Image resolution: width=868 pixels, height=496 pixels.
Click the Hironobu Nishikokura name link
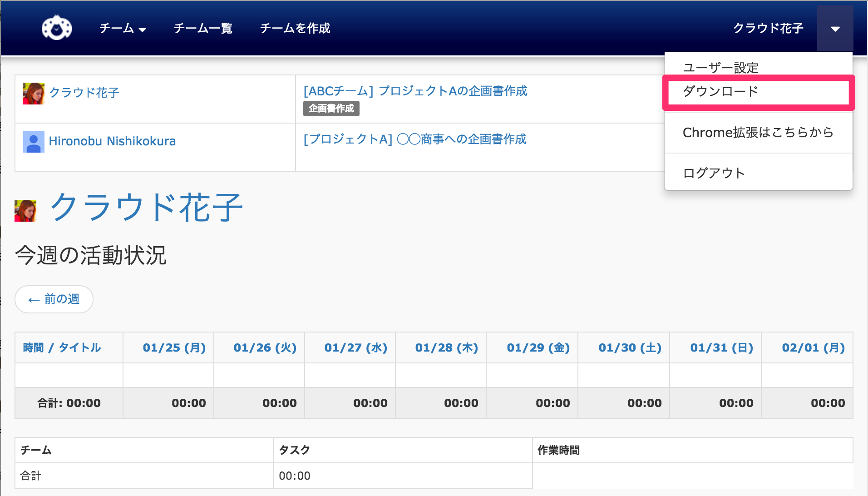tap(112, 141)
